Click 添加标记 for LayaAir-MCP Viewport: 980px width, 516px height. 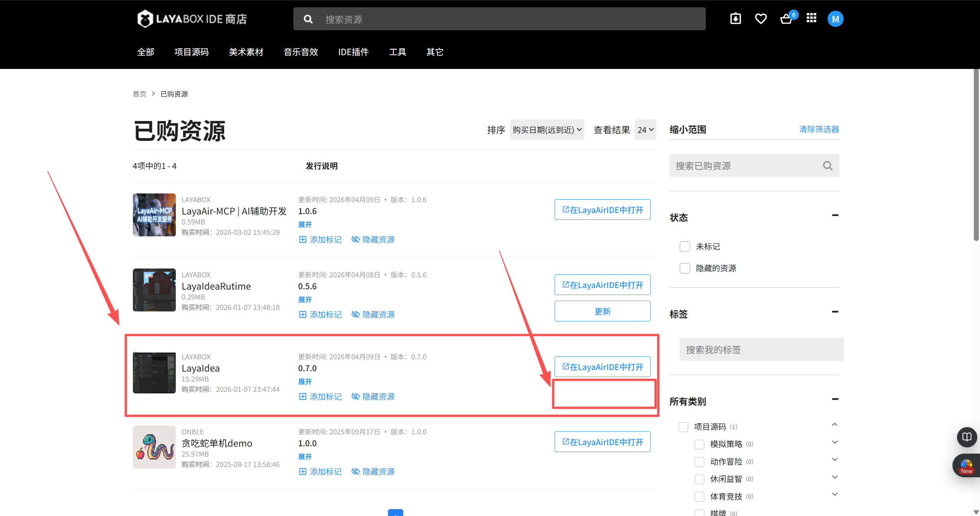coord(320,239)
